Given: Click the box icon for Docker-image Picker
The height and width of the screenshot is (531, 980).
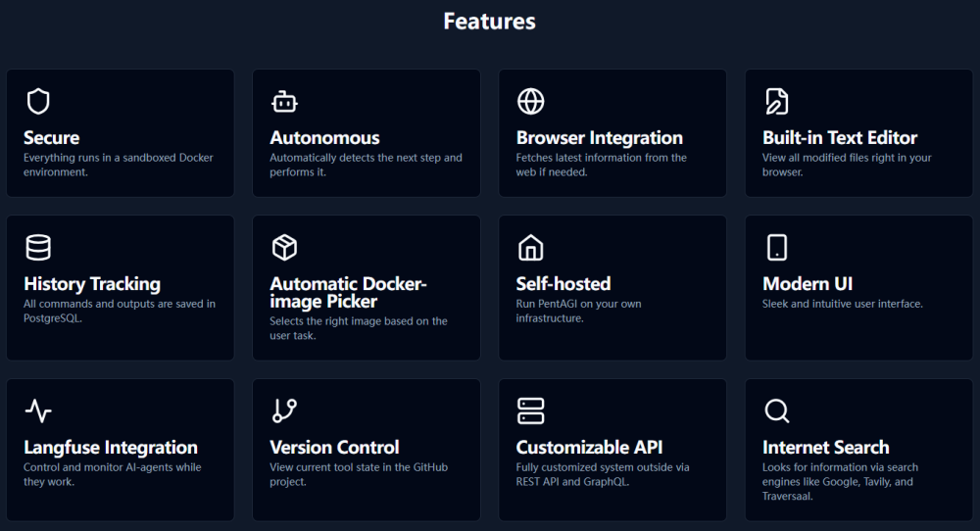Looking at the screenshot, I should (x=284, y=248).
